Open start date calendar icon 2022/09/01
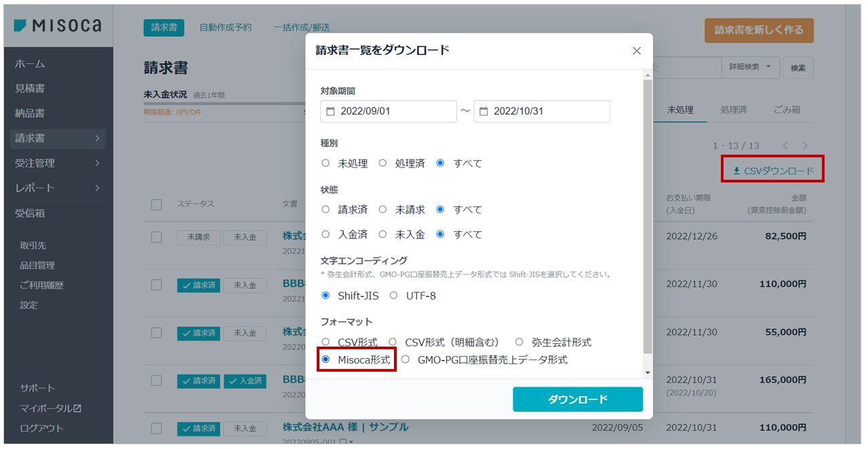Image resolution: width=868 pixels, height=449 pixels. pyautogui.click(x=331, y=111)
